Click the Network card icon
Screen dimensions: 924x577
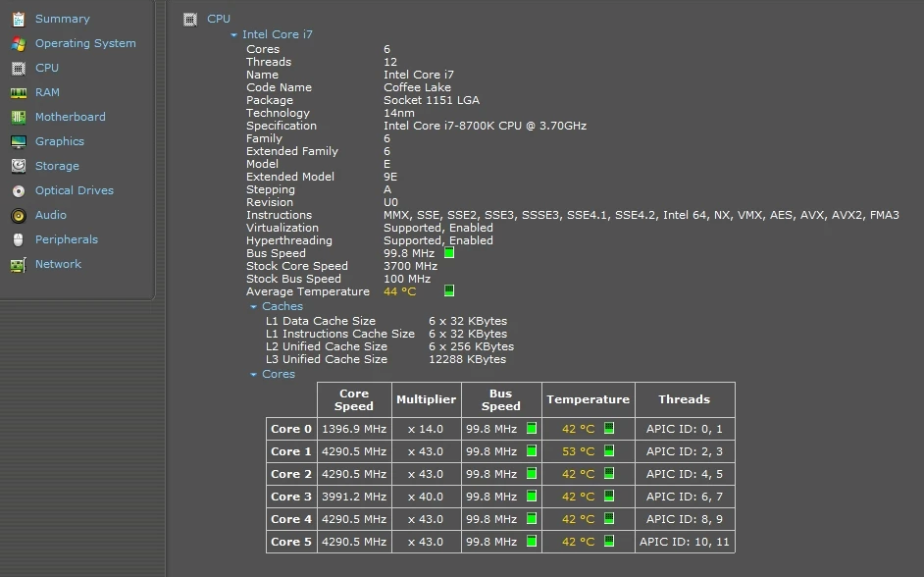pyautogui.click(x=19, y=265)
